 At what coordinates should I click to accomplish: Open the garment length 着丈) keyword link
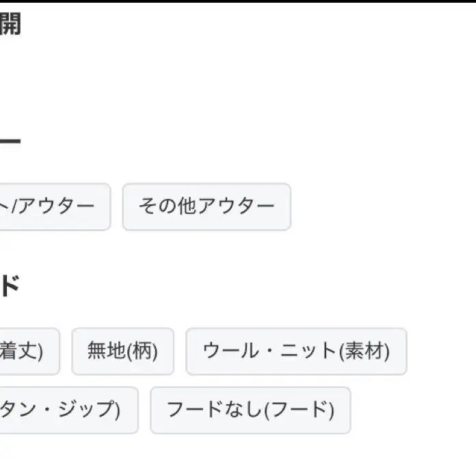click(x=27, y=352)
